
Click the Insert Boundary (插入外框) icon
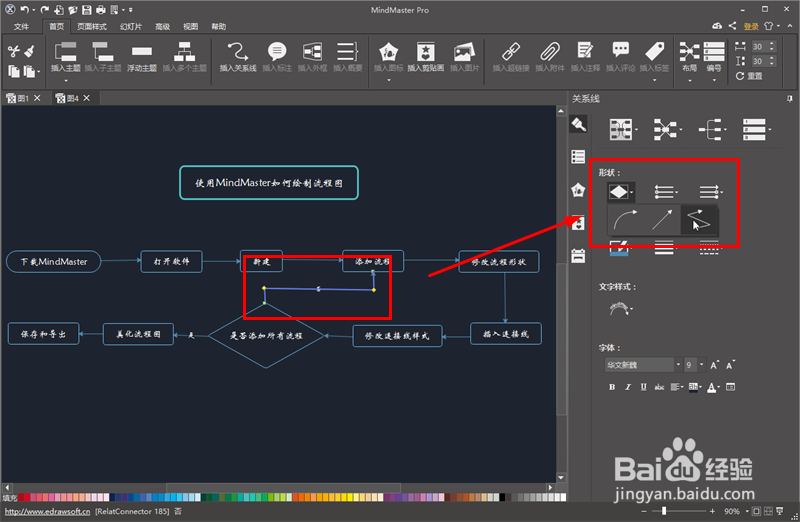(312, 52)
